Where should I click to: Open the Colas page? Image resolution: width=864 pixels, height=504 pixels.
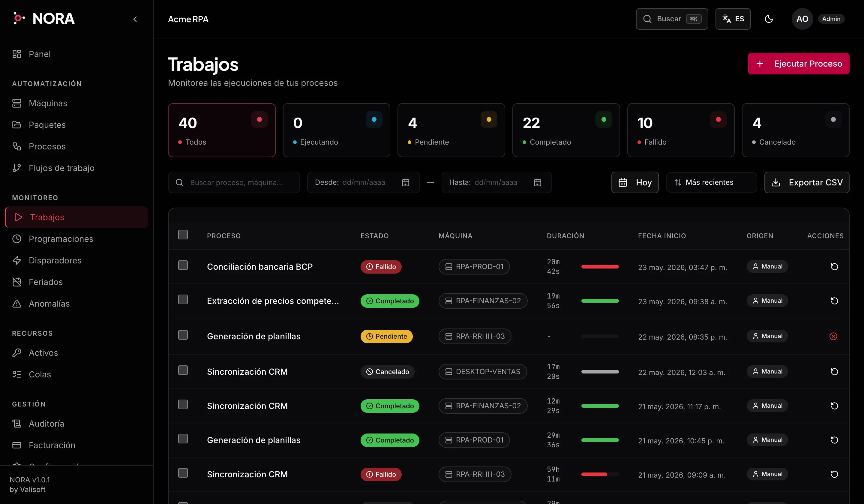[x=76, y=374]
